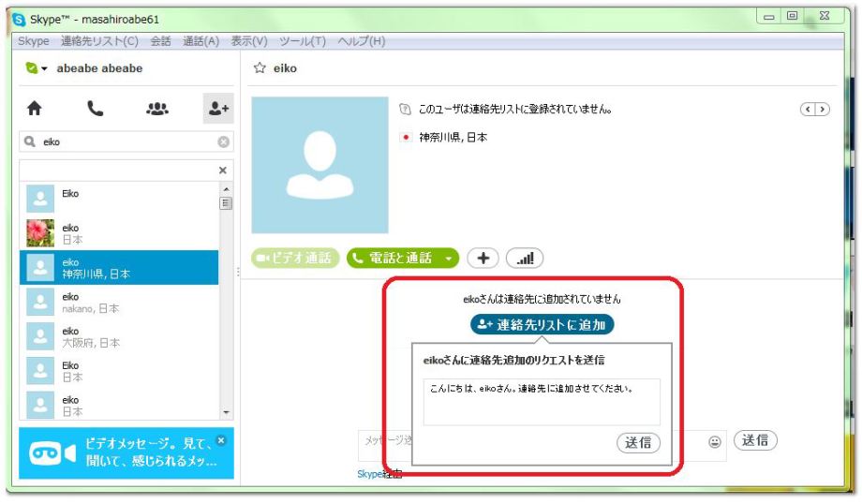The width and height of the screenshot is (862, 504).
Task: Select the first Eiko search result
Action: 119,199
